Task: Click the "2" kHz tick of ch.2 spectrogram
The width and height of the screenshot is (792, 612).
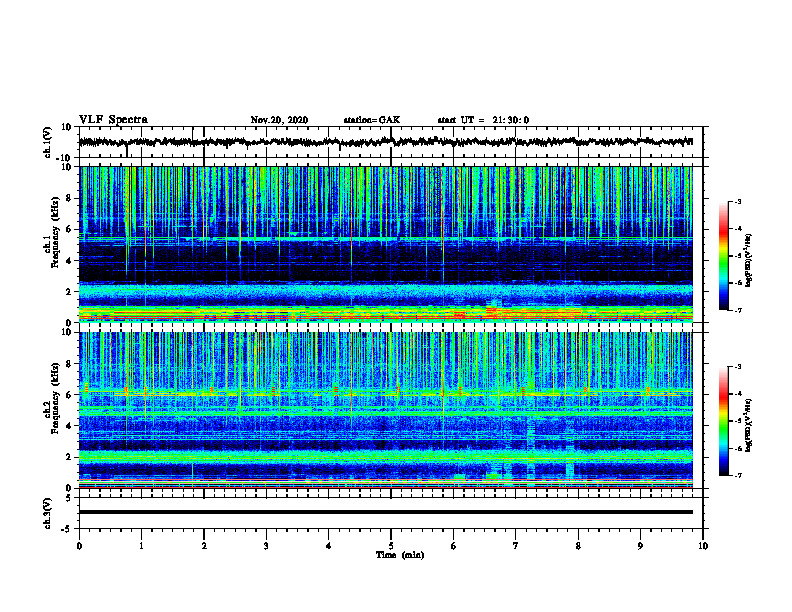Action: (x=69, y=457)
